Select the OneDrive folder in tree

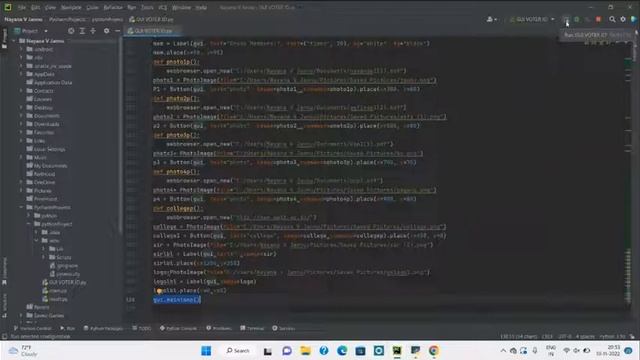[x=41, y=182]
